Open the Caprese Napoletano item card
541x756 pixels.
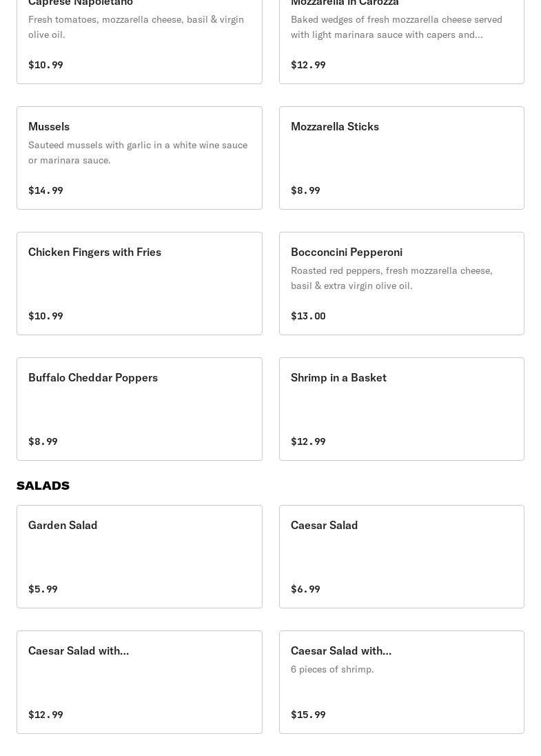(139, 41)
